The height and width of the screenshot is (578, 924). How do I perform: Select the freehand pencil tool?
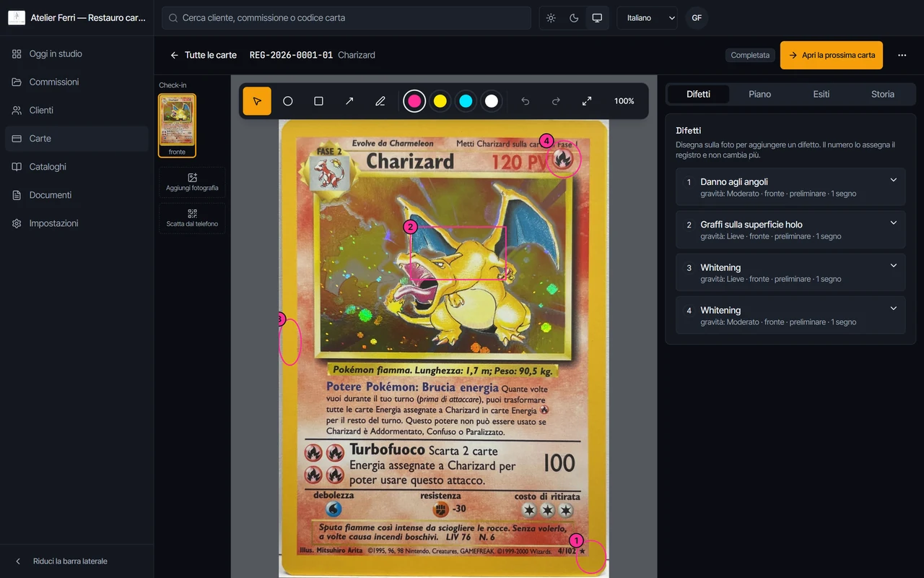tap(380, 101)
